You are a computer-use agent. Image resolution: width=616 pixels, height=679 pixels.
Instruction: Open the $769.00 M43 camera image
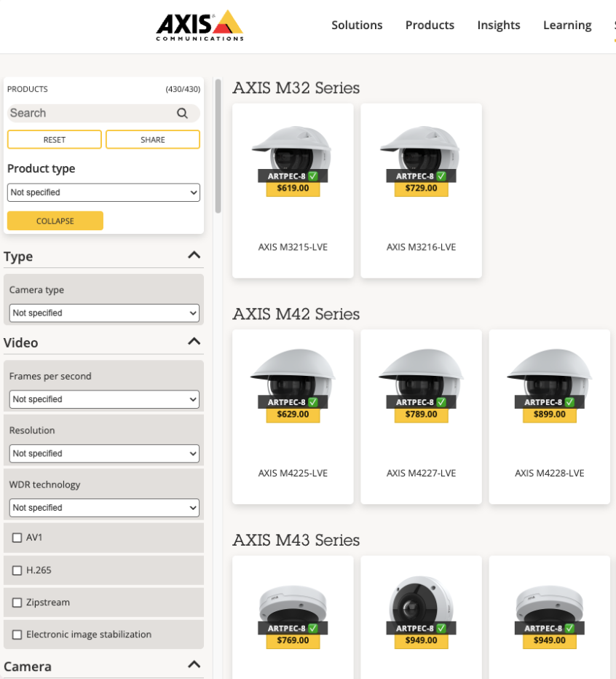click(x=293, y=603)
